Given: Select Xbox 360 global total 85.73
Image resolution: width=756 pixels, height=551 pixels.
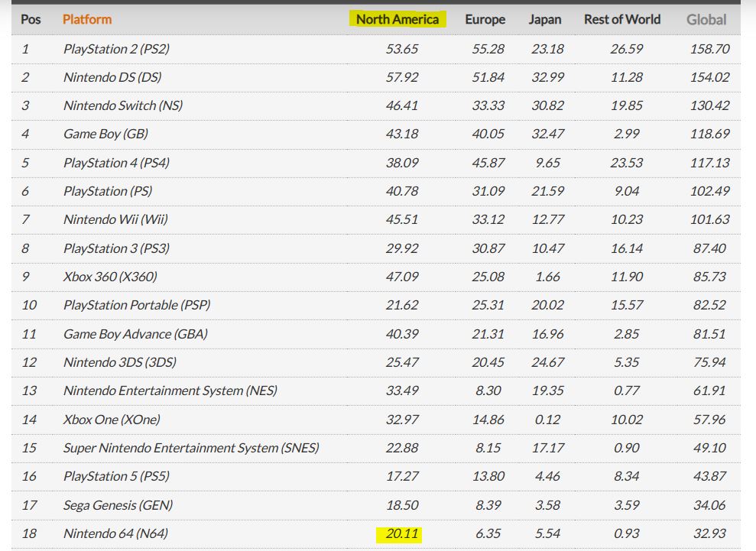Looking at the screenshot, I should (709, 277).
